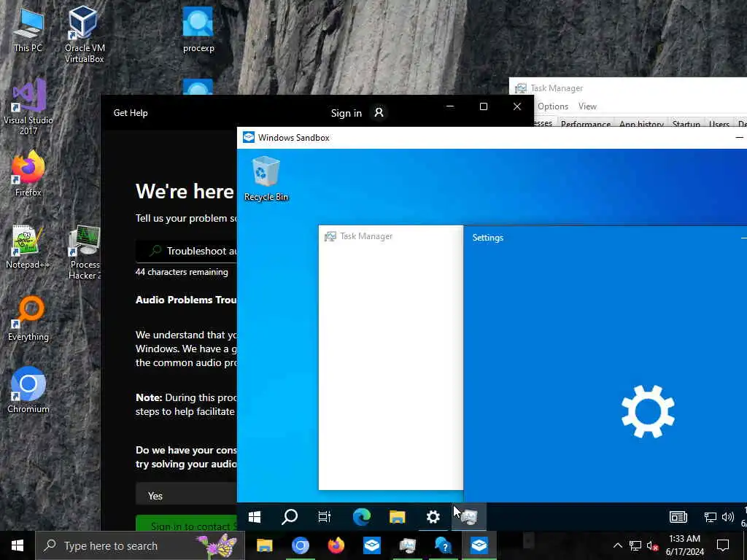Select the procexp desktop icon
Viewport: 747px width, 560px height.
coord(198,29)
